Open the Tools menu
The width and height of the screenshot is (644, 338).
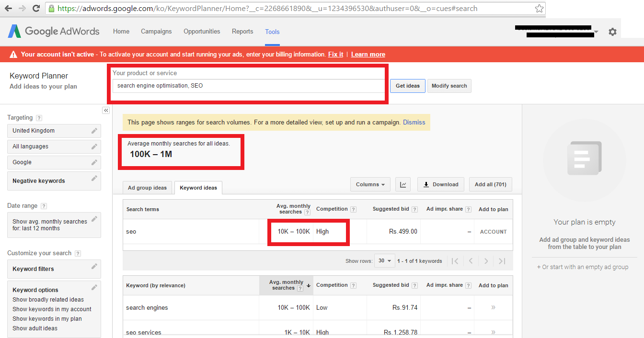[x=272, y=32]
